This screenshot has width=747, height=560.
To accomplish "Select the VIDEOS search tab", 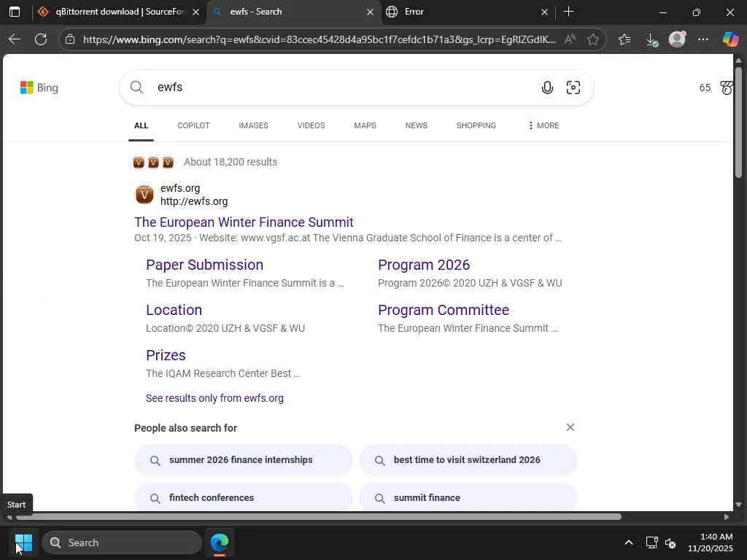I will [311, 125].
